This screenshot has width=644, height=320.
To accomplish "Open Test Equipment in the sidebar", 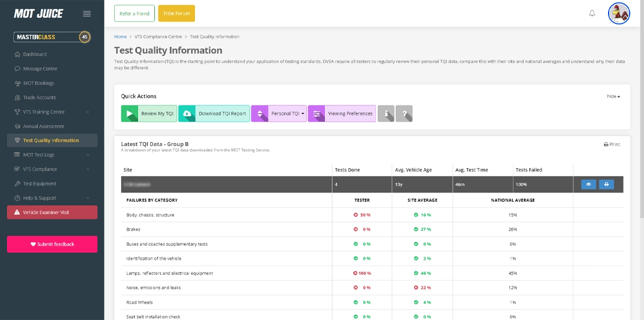I will point(39,183).
